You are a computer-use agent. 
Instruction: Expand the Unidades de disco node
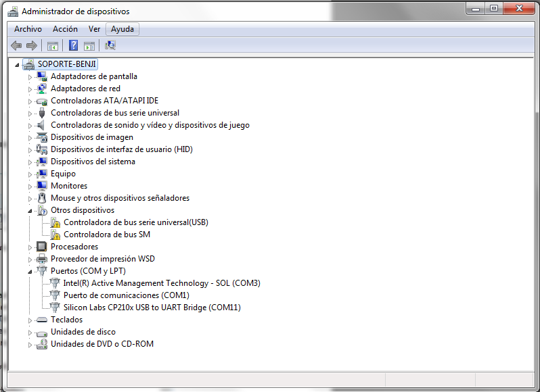click(x=30, y=332)
